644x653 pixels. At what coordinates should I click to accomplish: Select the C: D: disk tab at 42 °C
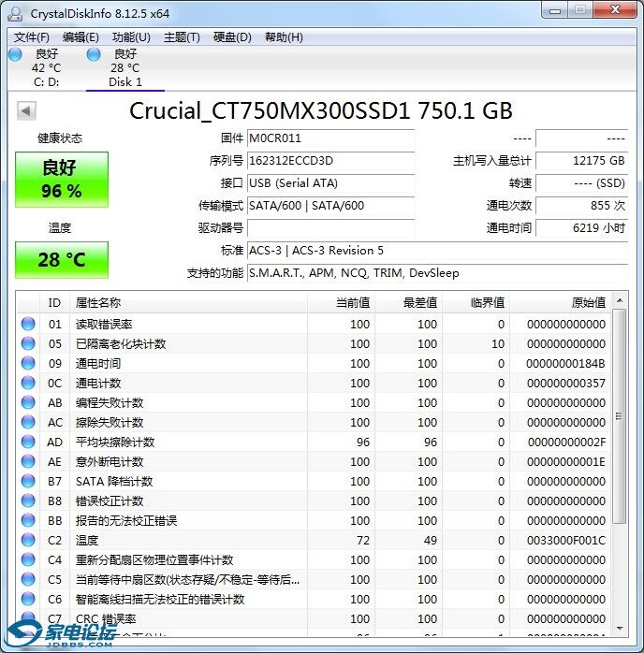coord(46,68)
